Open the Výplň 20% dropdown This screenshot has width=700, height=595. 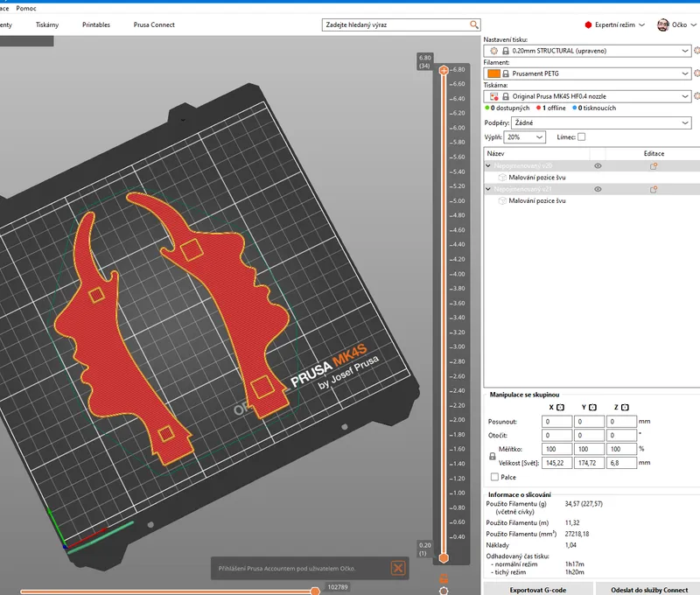pyautogui.click(x=524, y=137)
